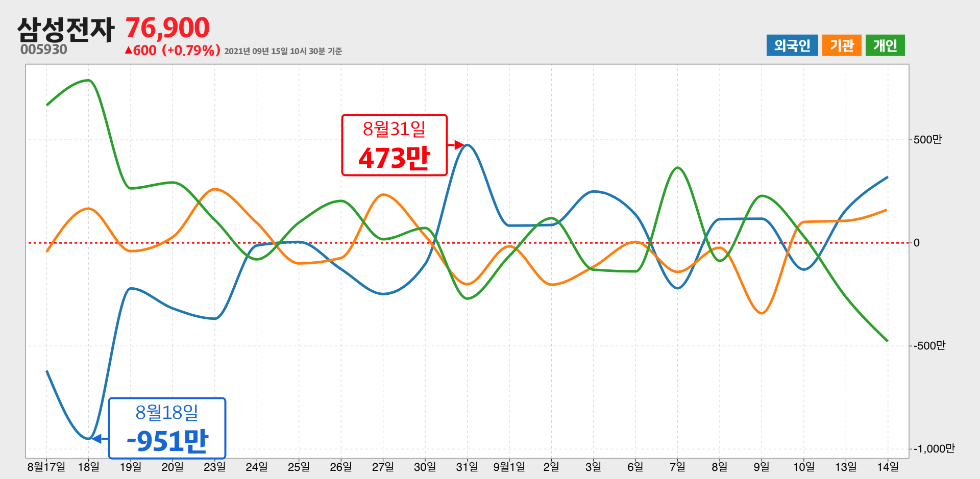The width and height of the screenshot is (980, 479).
Task: Click the 9일 x-axis label
Action: 762,467
